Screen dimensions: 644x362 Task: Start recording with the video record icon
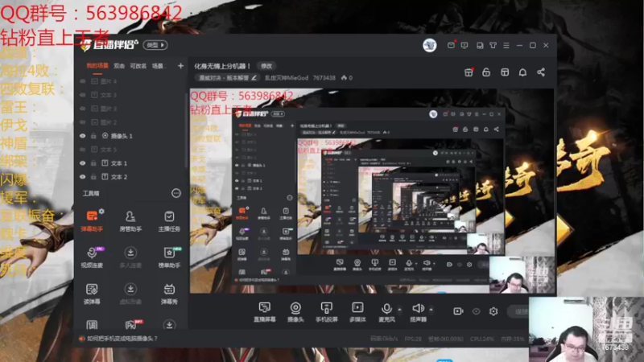pos(458,311)
